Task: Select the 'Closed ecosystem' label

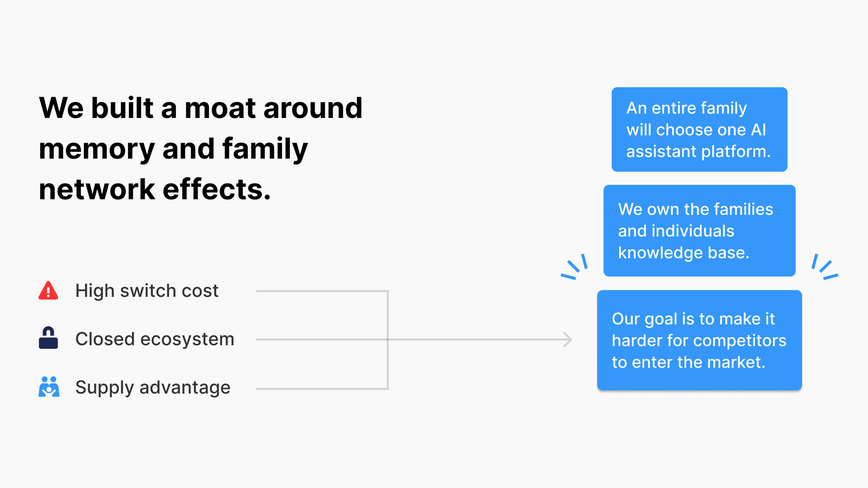Action: [x=155, y=339]
